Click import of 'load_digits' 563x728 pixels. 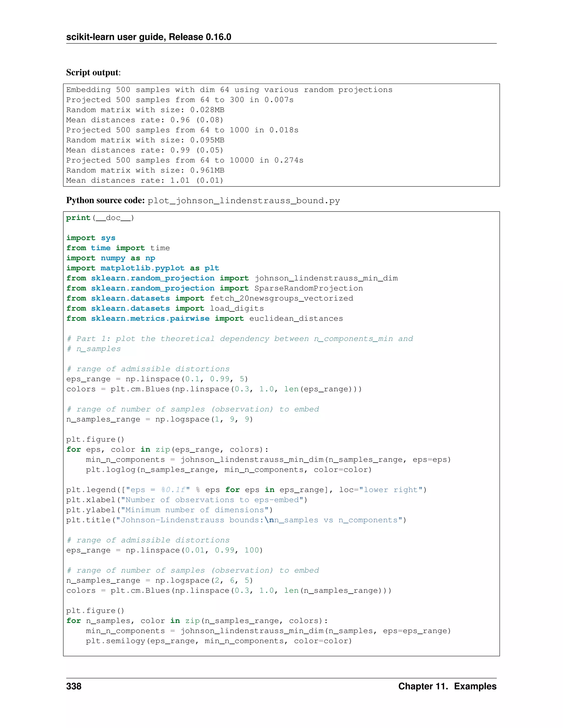165,308
